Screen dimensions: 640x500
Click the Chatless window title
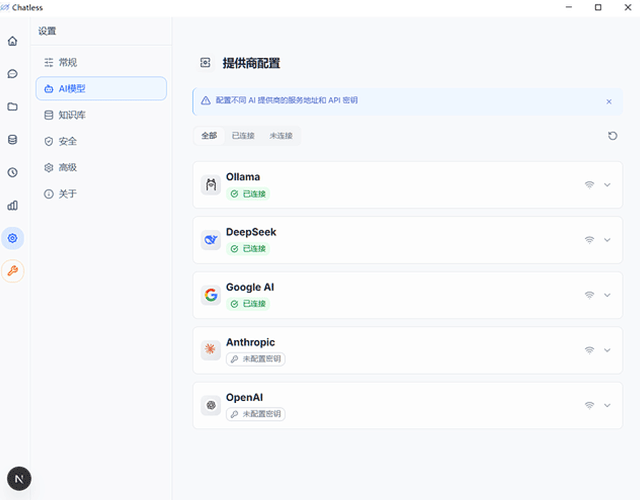(27, 7)
